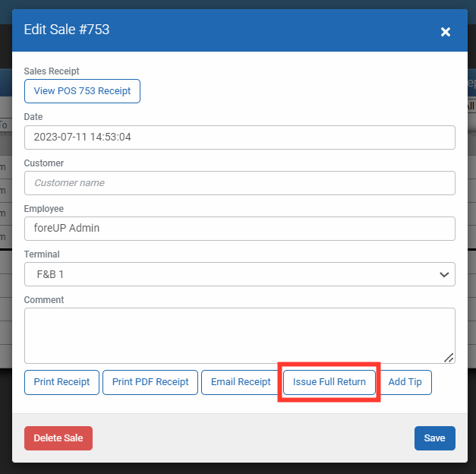476x474 pixels.
Task: Click Issue Full Return
Action: point(329,382)
